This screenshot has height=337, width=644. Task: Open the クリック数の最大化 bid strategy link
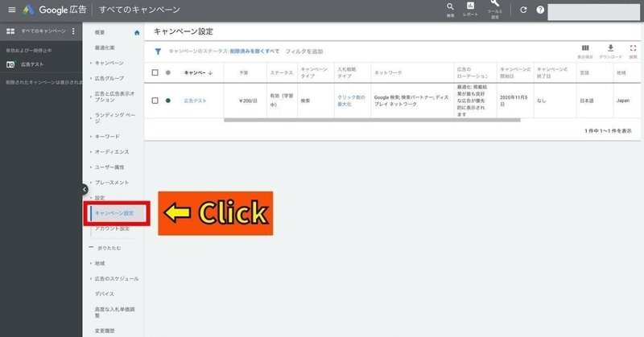click(x=351, y=101)
